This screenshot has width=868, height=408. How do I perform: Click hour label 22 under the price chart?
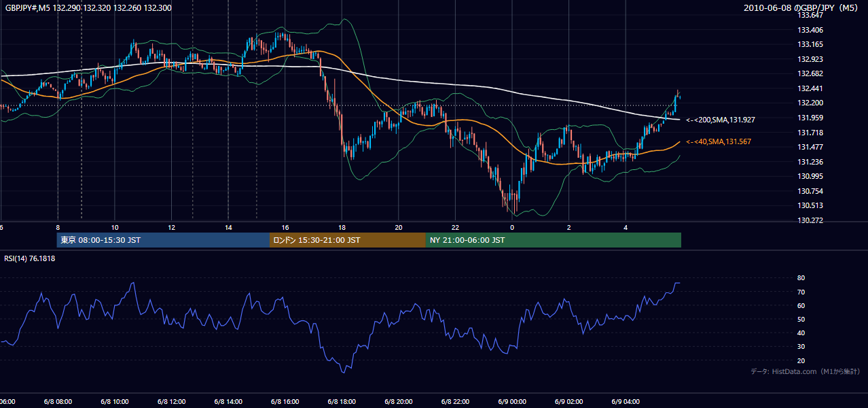coord(456,227)
